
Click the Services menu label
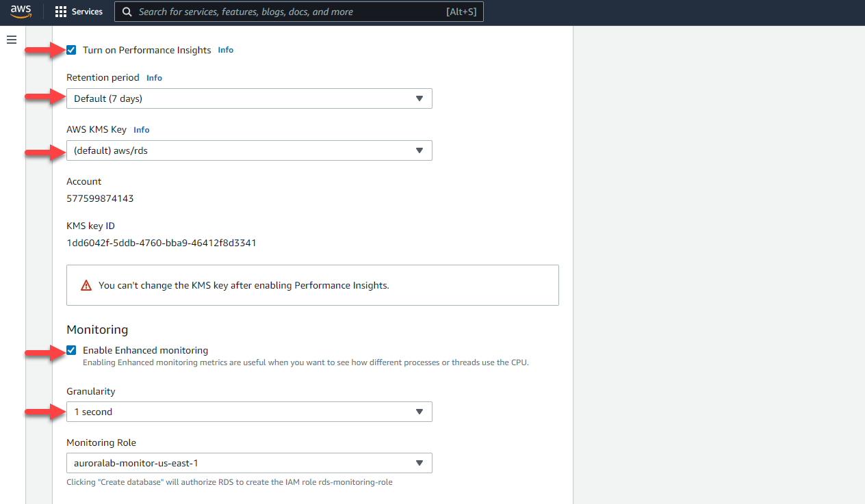pyautogui.click(x=87, y=12)
